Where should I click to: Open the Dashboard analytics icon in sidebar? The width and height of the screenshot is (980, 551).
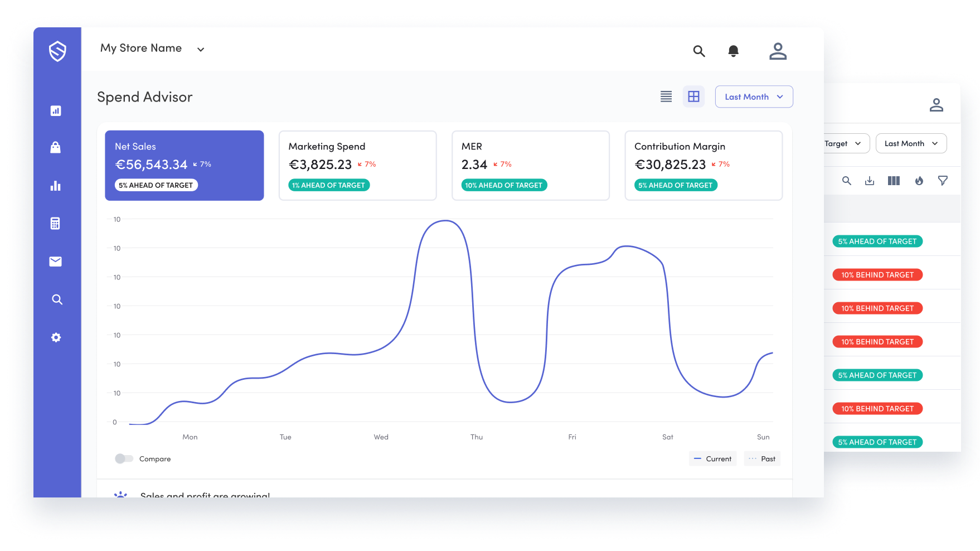coord(56,110)
